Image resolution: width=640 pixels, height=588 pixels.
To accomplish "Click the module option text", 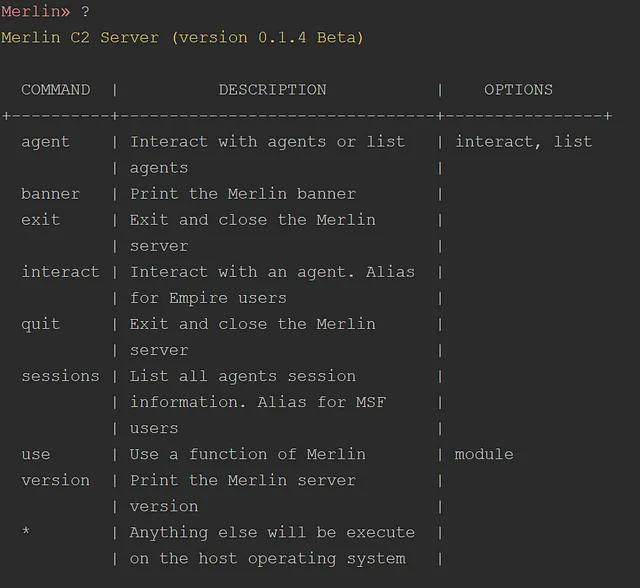I will [x=483, y=453].
